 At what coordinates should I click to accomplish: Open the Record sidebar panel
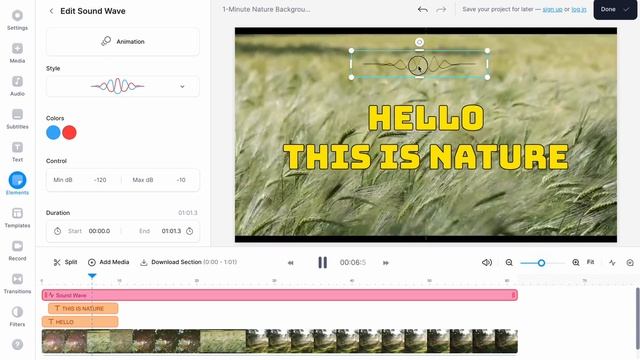tap(17, 251)
